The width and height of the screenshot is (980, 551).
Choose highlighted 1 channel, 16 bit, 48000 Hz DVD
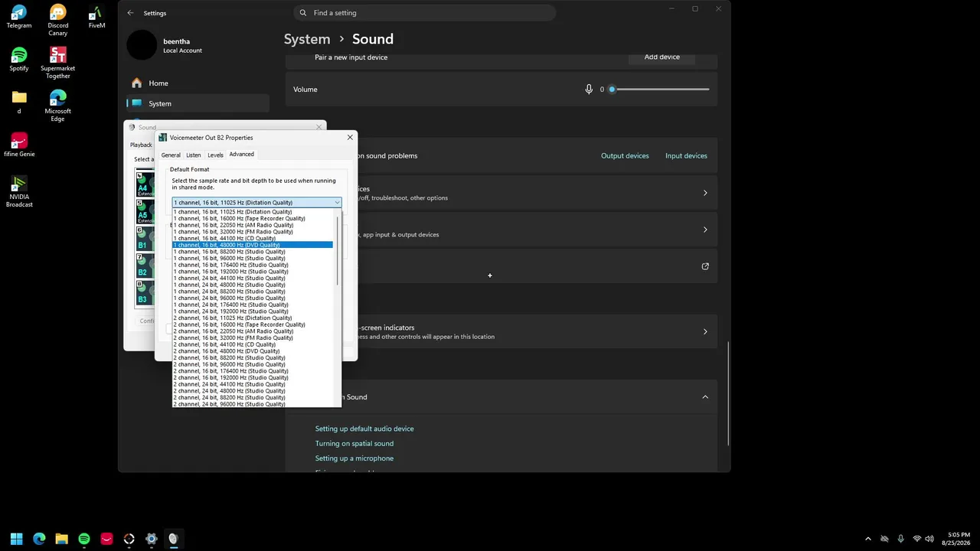(253, 245)
